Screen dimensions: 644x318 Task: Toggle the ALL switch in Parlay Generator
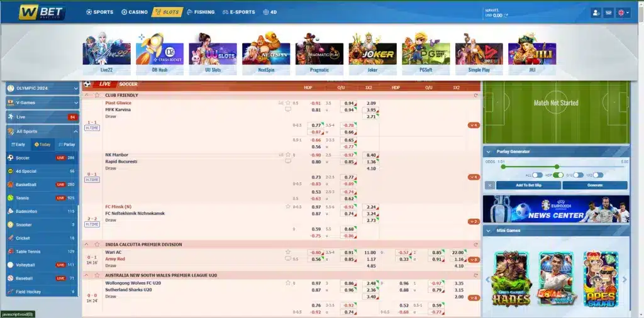[x=538, y=175]
